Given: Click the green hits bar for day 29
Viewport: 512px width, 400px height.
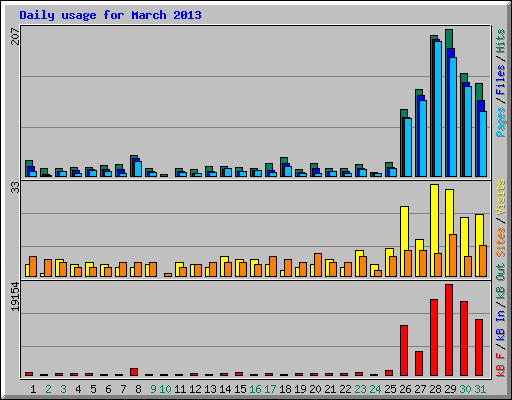Looking at the screenshot, I should pyautogui.click(x=449, y=39).
